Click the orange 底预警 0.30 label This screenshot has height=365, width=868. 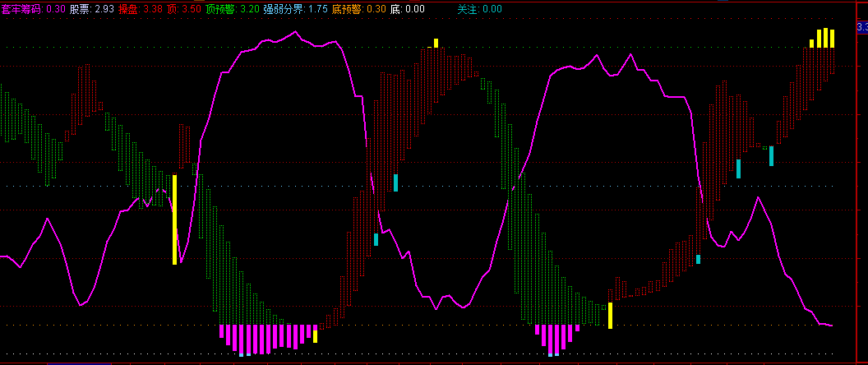359,9
